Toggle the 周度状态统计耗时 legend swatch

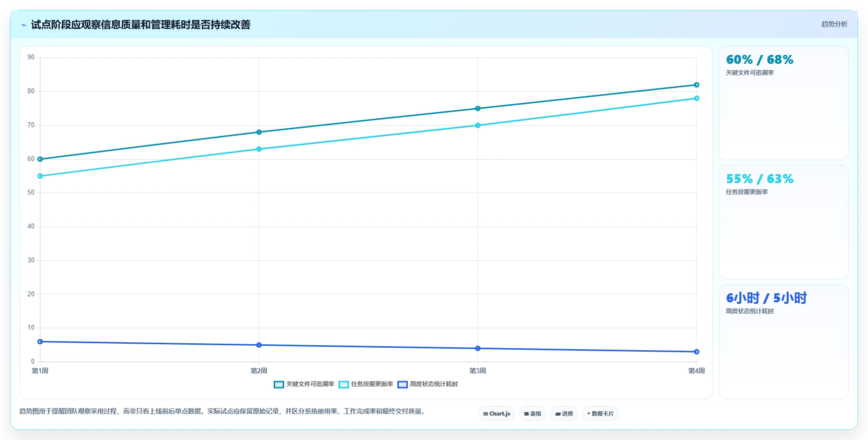[402, 384]
